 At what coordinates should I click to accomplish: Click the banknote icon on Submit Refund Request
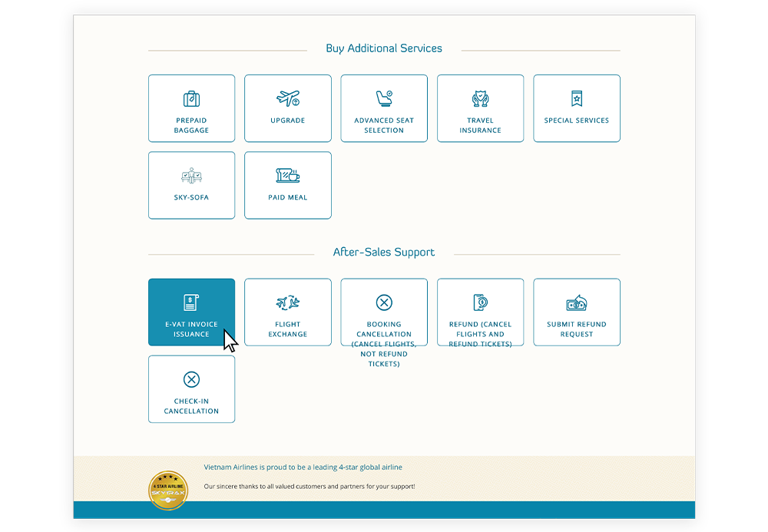click(x=576, y=302)
